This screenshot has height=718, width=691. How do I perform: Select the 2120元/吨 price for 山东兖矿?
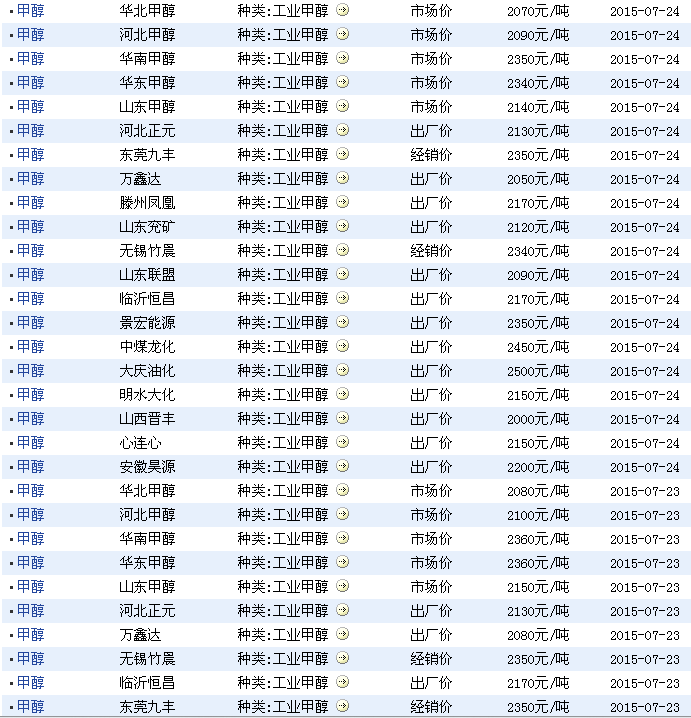click(538, 227)
